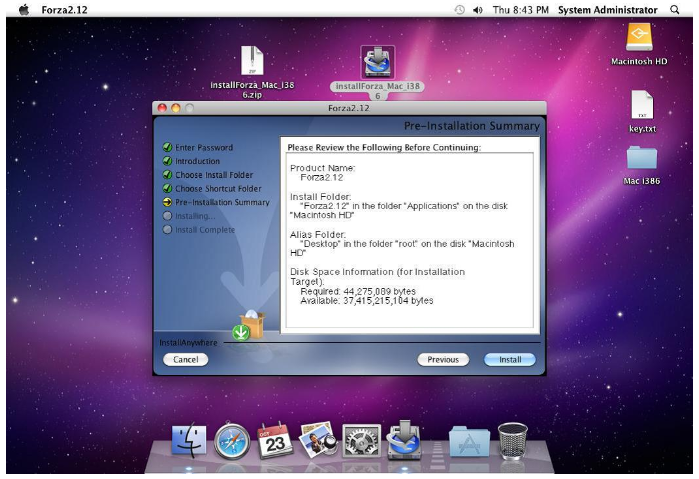This screenshot has width=699, height=479.
Task: Open iCal from the Dock
Action: [275, 440]
